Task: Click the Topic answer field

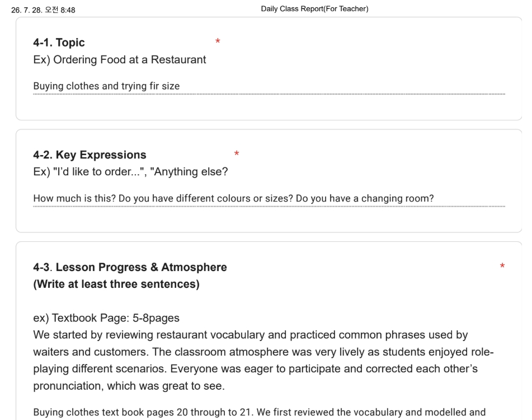Action: click(269, 86)
